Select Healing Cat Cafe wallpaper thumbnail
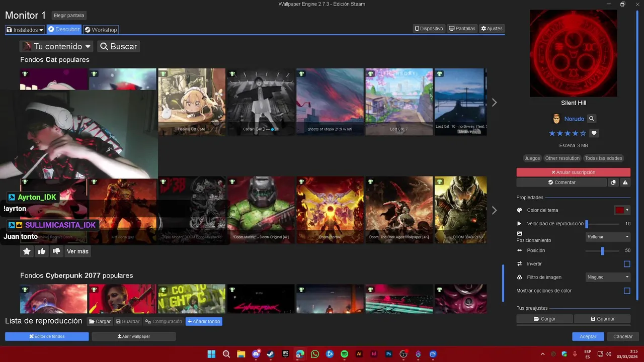The height and width of the screenshot is (362, 644). tap(192, 102)
